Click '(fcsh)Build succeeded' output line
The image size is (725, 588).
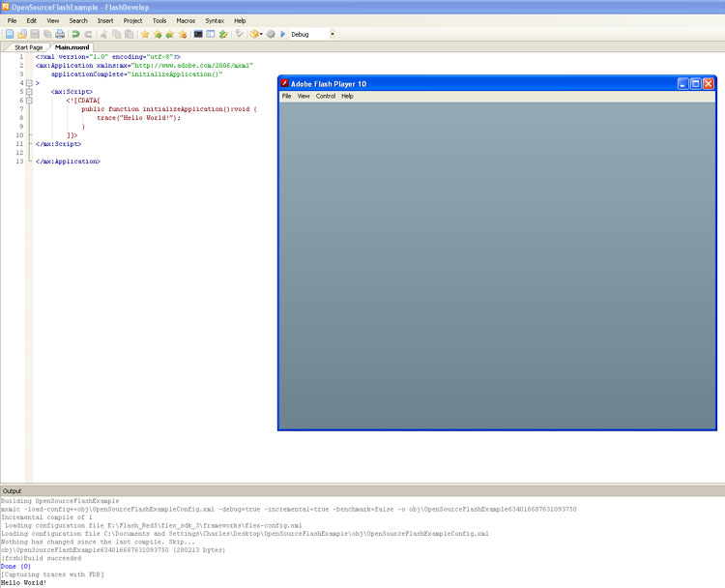[42, 558]
